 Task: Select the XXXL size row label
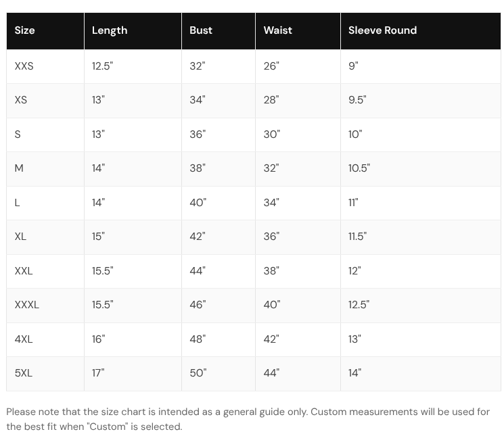(26, 305)
